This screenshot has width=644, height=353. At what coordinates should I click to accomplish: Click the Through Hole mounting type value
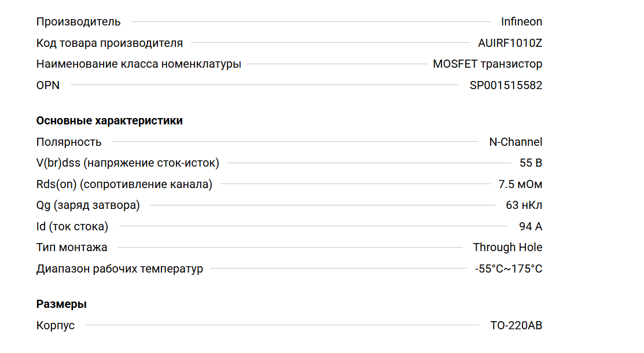click(x=507, y=248)
